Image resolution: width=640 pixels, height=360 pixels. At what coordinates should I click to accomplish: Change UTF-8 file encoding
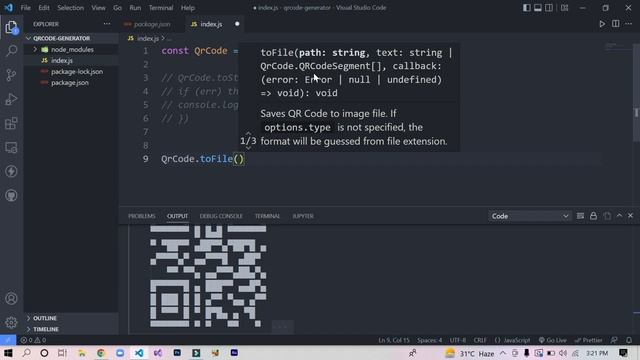pos(458,340)
